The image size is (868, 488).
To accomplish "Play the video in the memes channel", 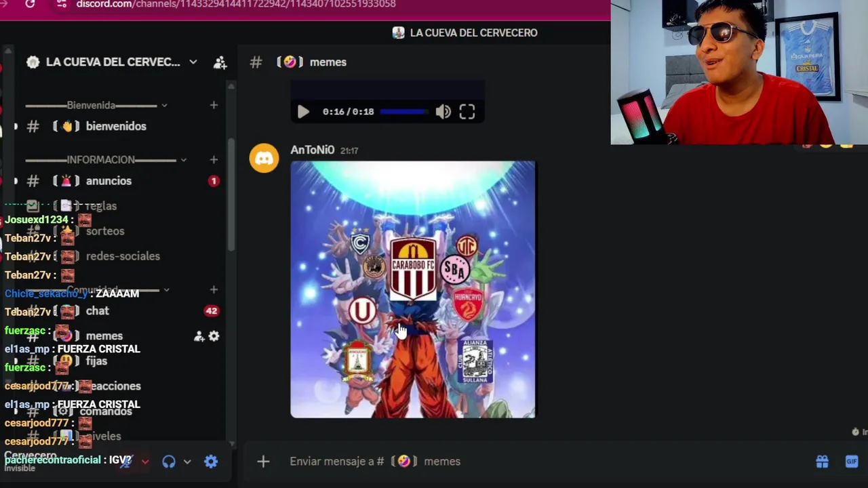I will point(303,112).
